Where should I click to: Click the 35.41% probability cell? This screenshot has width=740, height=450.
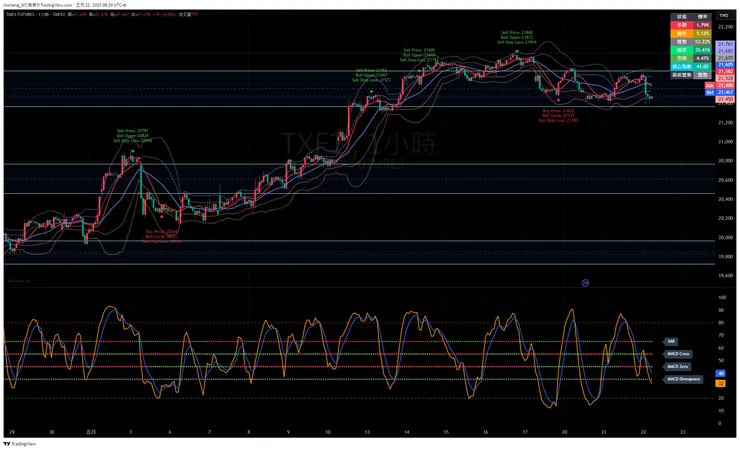[x=702, y=50]
